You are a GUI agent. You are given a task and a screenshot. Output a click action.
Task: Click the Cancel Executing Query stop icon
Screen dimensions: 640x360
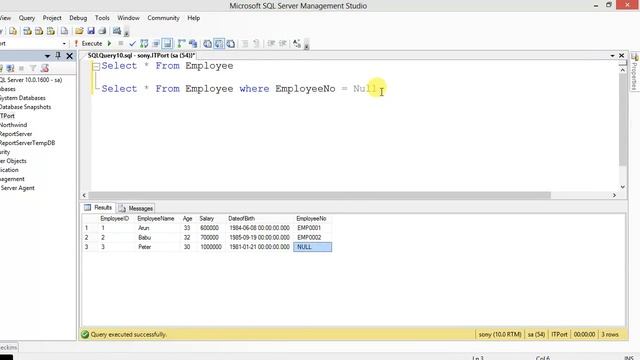pos(120,43)
